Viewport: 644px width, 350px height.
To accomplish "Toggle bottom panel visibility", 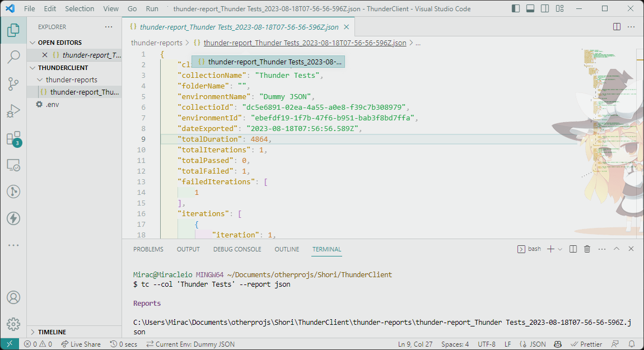I will tap(530, 8).
